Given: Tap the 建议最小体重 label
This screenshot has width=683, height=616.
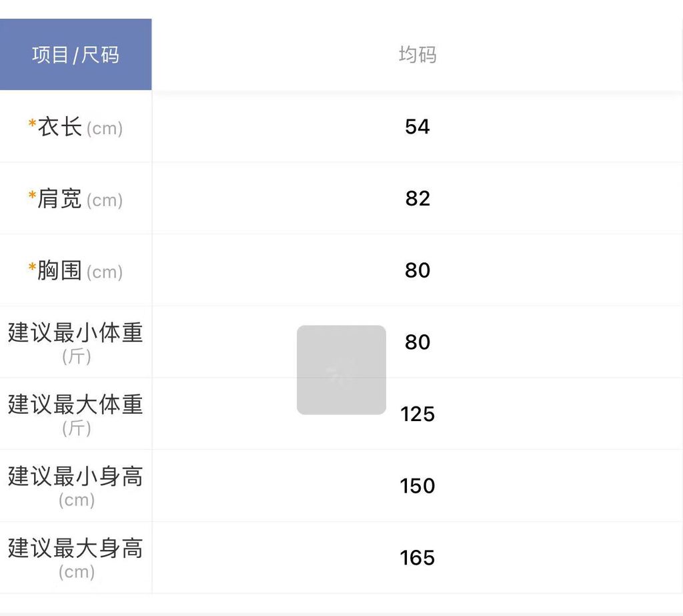Looking at the screenshot, I should (75, 333).
